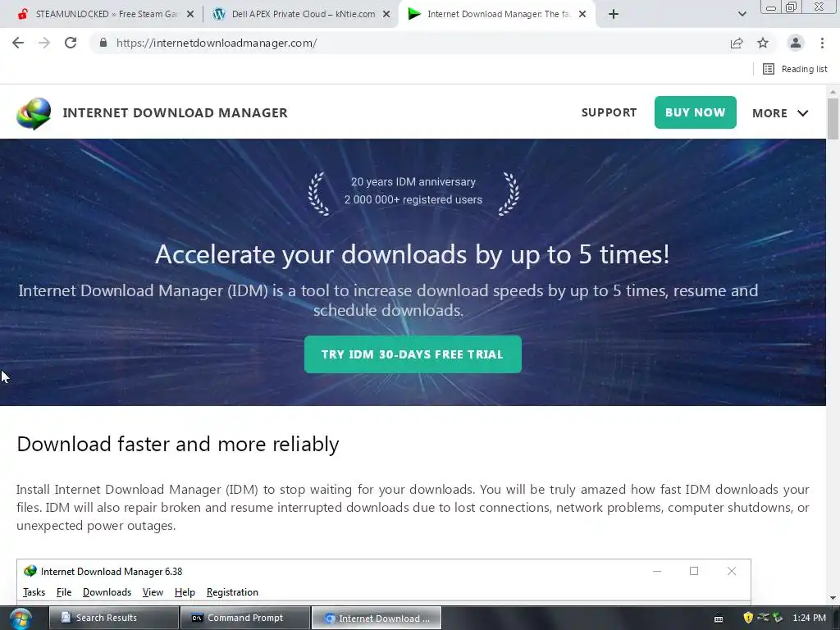Click the IDM green tray icon

click(778, 618)
